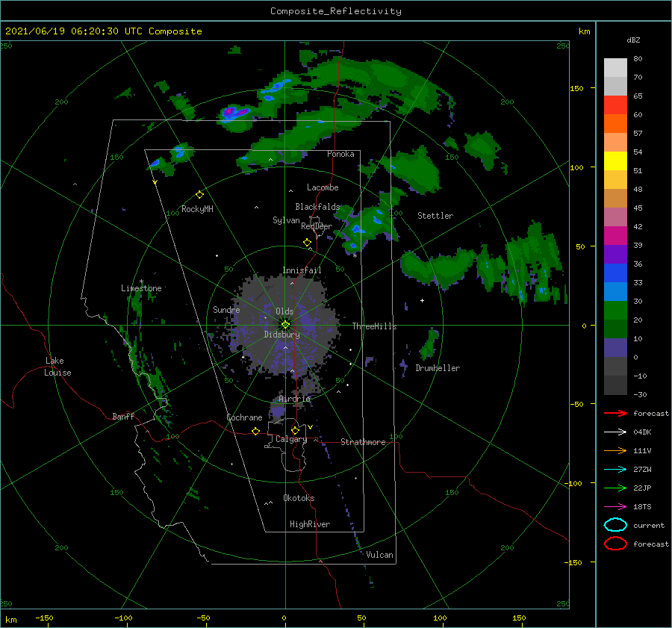
Task: Click the Olds label at radar center
Action: 284,311
